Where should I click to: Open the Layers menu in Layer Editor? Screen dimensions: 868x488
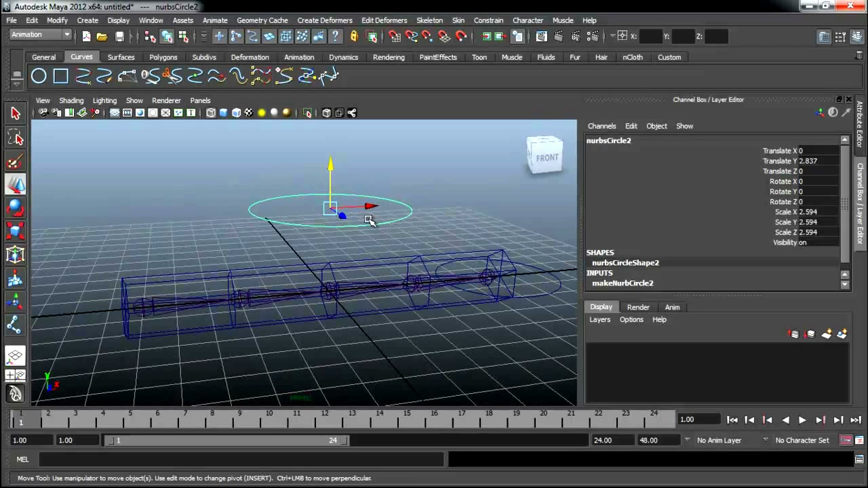click(x=599, y=319)
